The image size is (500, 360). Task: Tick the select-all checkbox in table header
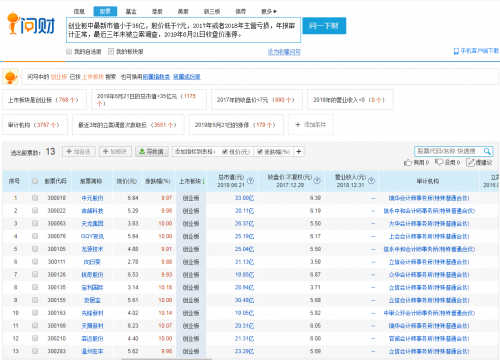click(x=35, y=181)
